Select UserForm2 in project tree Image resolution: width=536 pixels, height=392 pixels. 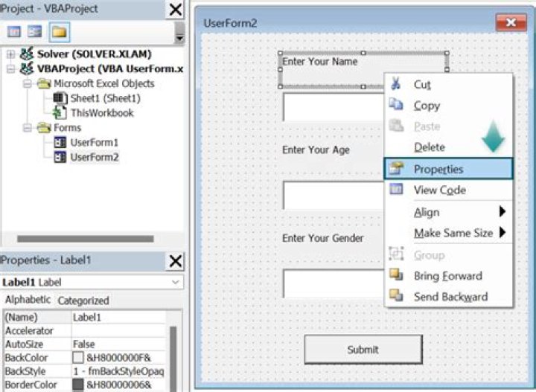(x=95, y=157)
